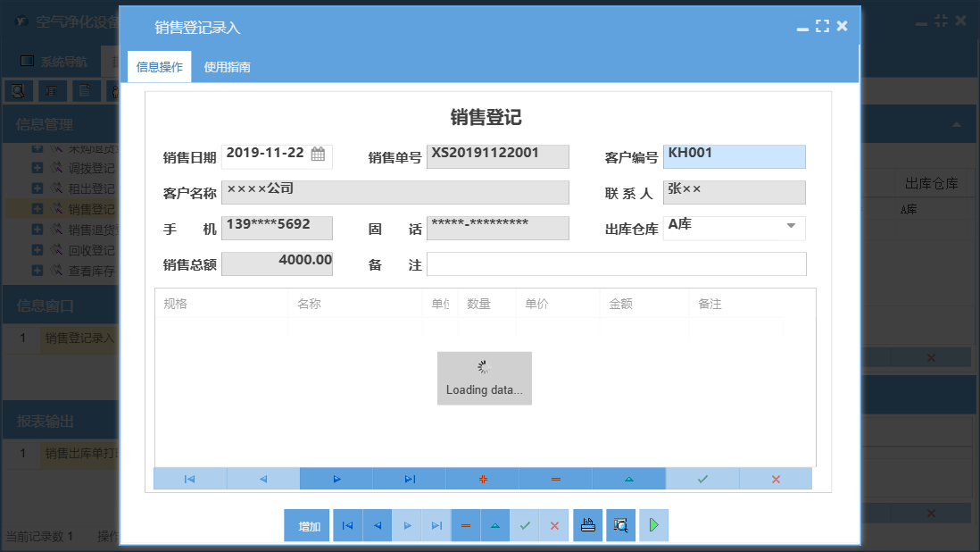This screenshot has width=980, height=552.
Task: Open print preview via the magnifier icon
Action: 620,525
